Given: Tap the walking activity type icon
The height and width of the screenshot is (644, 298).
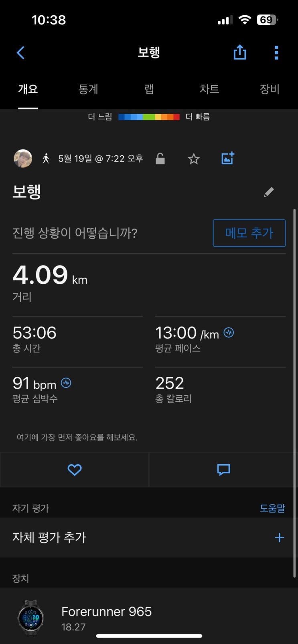Looking at the screenshot, I should [x=46, y=159].
